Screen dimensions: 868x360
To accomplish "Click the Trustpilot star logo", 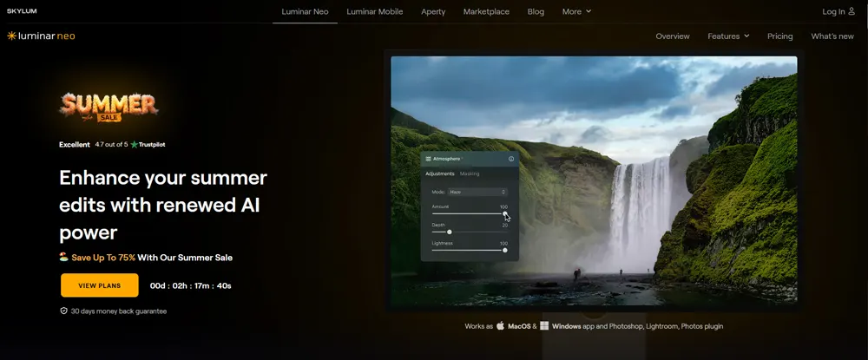I will (135, 145).
